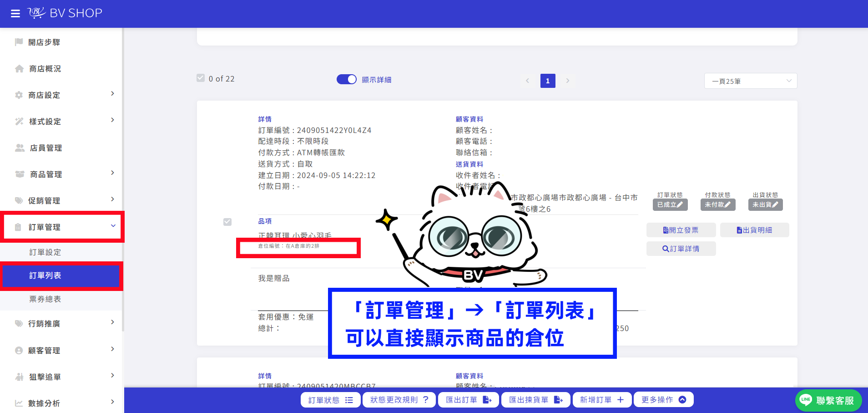868x413 pixels.
Task: Open 訂單設定 in the sidebar
Action: tap(45, 252)
